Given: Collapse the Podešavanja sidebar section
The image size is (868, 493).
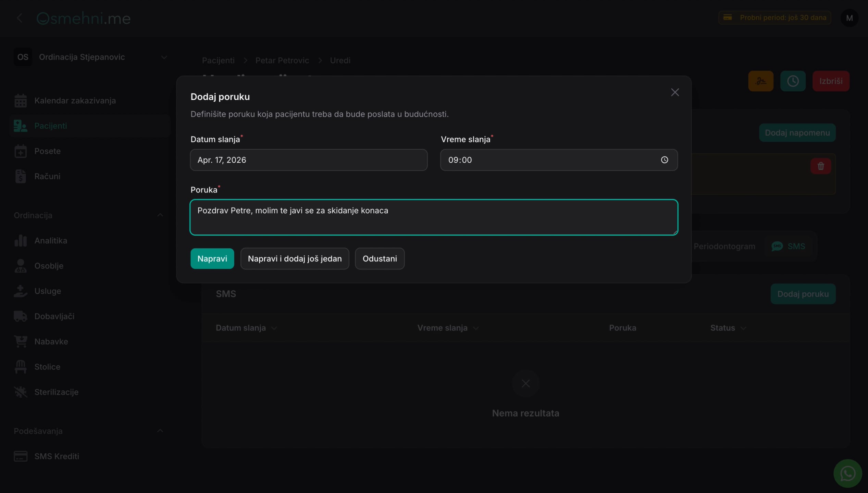Looking at the screenshot, I should [160, 431].
